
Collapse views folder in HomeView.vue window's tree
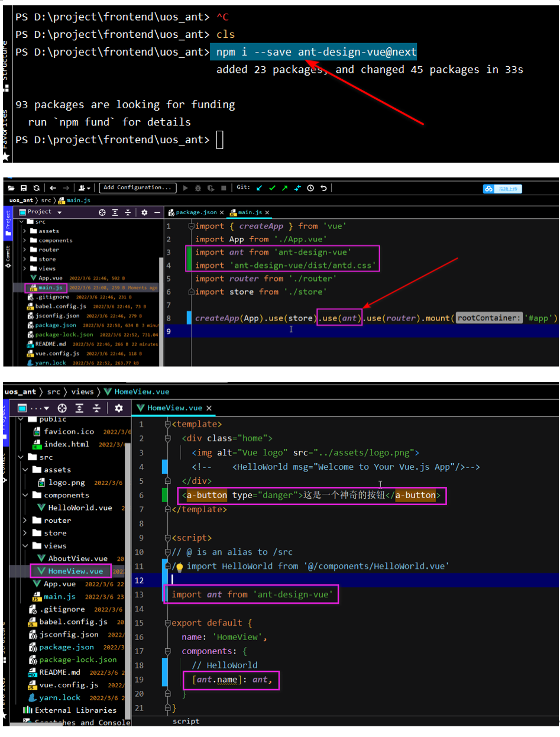click(x=25, y=546)
